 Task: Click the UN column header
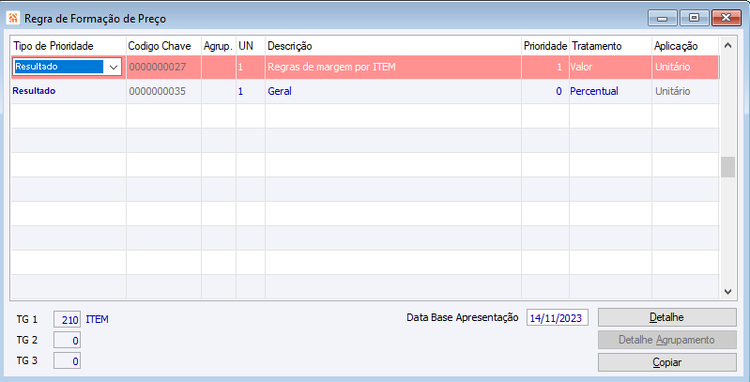point(251,46)
